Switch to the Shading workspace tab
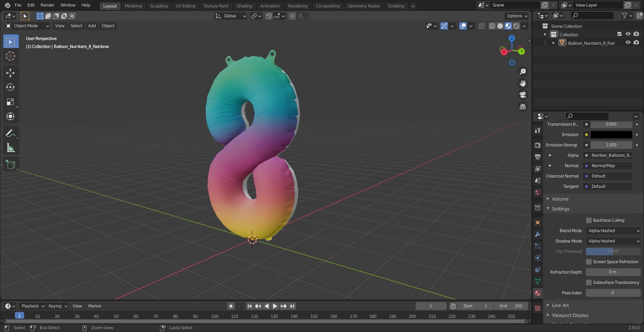 244,6
